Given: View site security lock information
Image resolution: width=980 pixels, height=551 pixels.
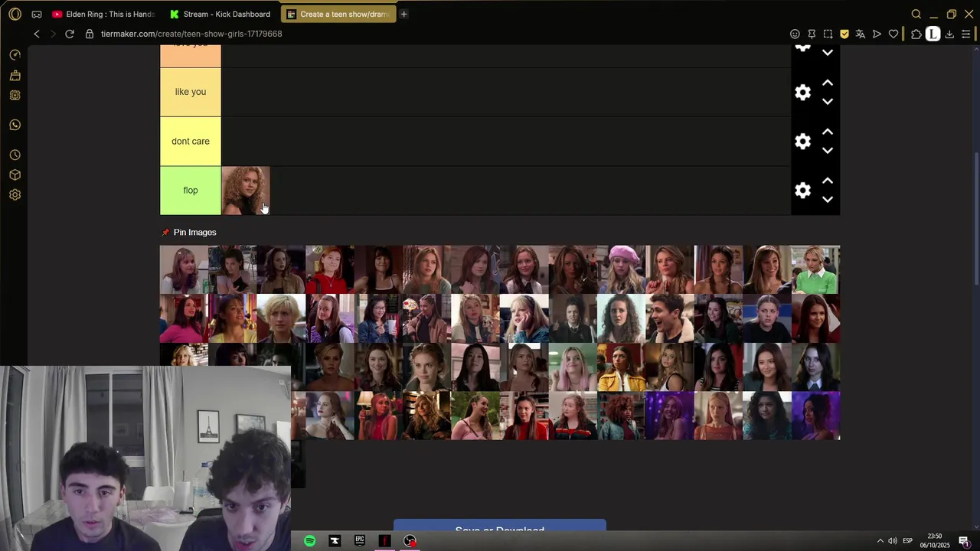Looking at the screenshot, I should 90,34.
